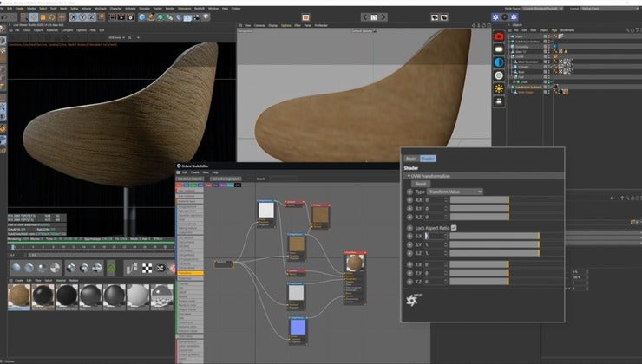Switch to the Basic tab
Image resolution: width=642 pixels, height=364 pixels.
(x=411, y=159)
